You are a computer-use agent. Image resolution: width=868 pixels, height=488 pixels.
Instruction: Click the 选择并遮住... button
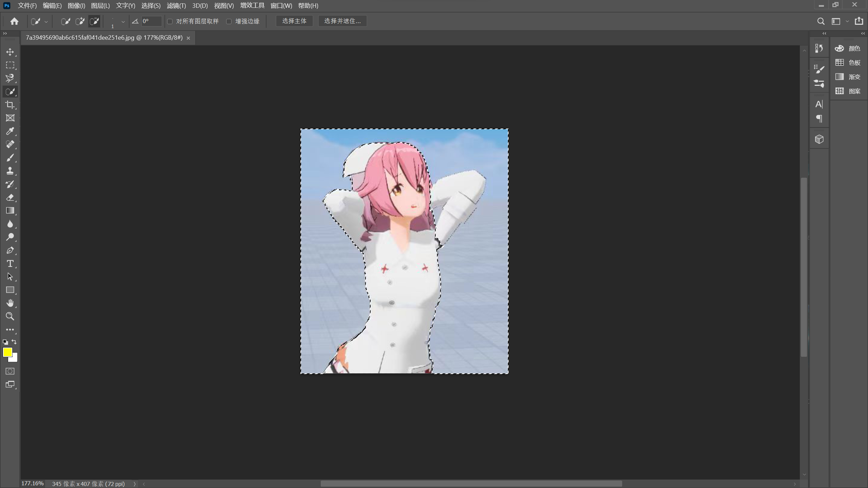342,21
